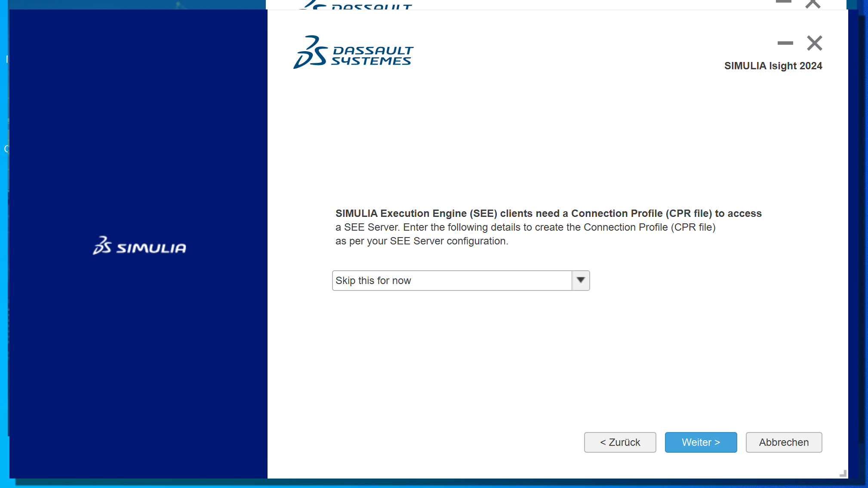Minimize the background window behind the installer
This screenshot has width=868, height=488.
pos(784,2)
